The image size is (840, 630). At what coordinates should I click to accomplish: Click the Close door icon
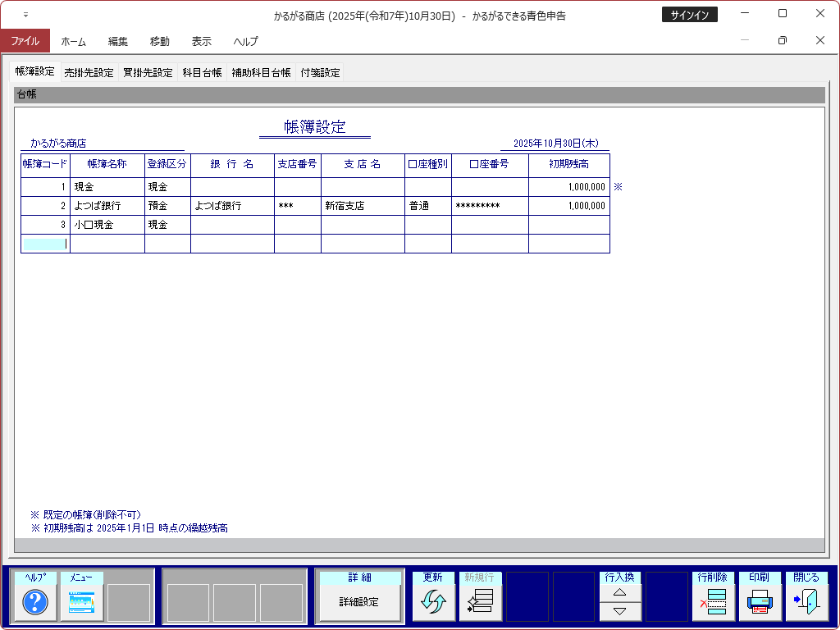pyautogui.click(x=806, y=603)
